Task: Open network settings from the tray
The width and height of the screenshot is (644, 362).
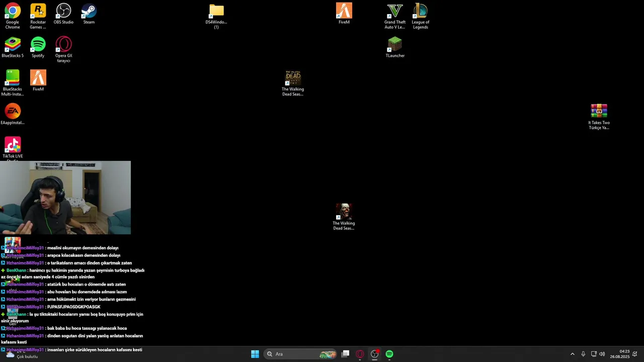Action: point(594,354)
